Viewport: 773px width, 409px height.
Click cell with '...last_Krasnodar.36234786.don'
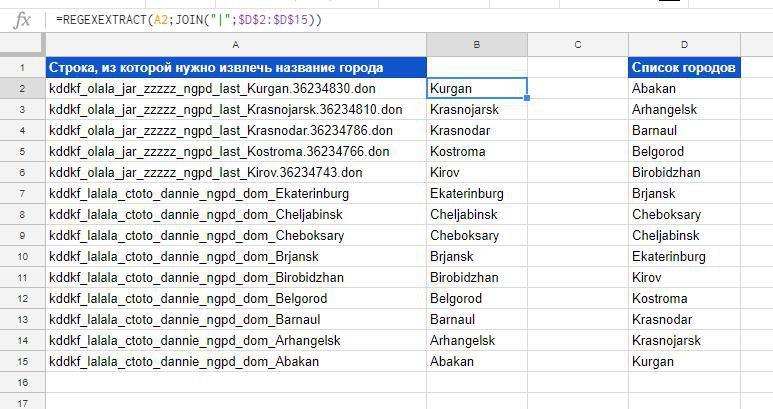pyautogui.click(x=236, y=131)
